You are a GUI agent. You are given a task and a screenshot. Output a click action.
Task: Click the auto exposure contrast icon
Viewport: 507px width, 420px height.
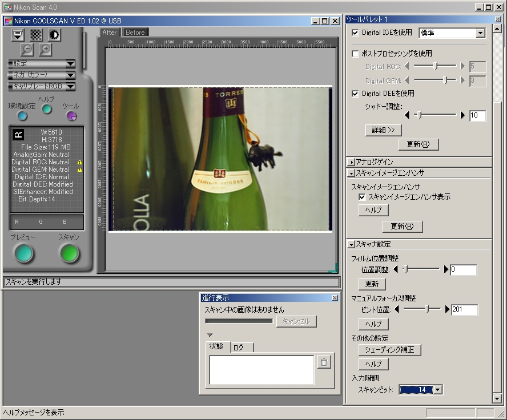point(54,35)
